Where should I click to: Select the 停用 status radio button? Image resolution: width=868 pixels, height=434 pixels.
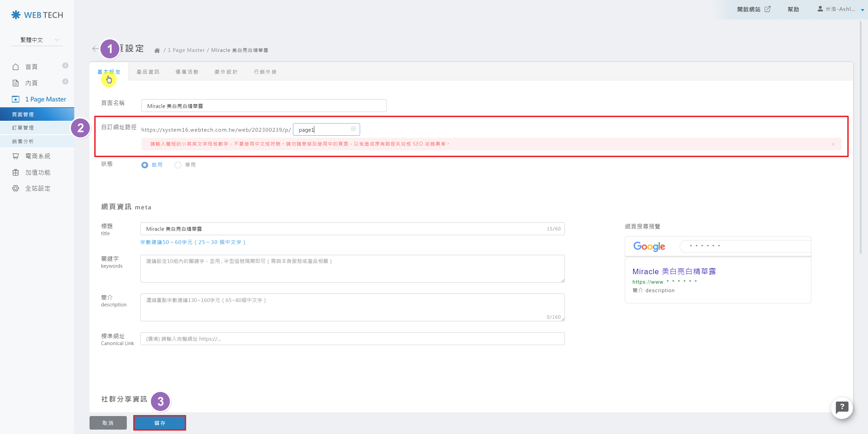point(178,165)
